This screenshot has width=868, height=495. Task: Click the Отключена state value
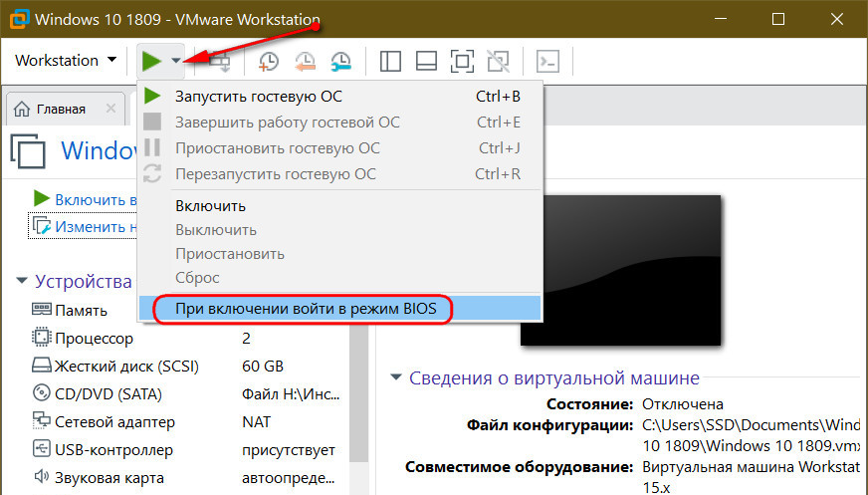pos(683,404)
